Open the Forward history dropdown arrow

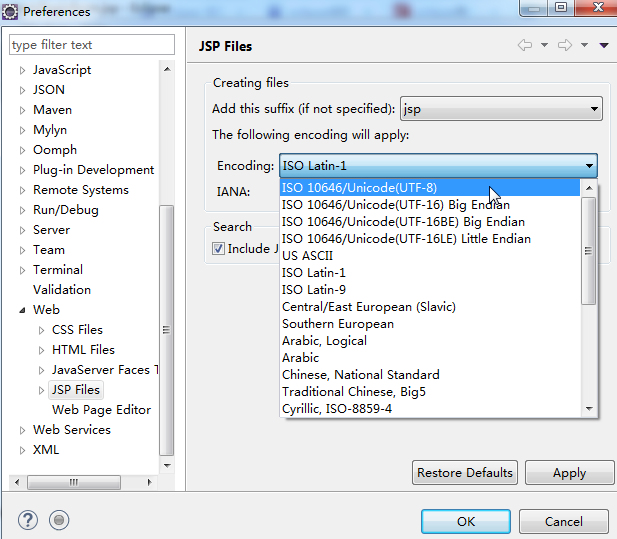tap(585, 45)
